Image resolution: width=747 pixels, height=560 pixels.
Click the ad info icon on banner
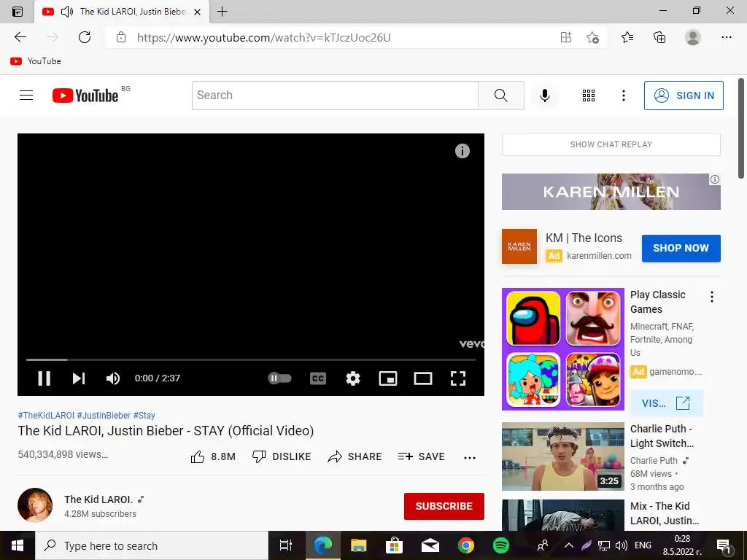(x=715, y=179)
